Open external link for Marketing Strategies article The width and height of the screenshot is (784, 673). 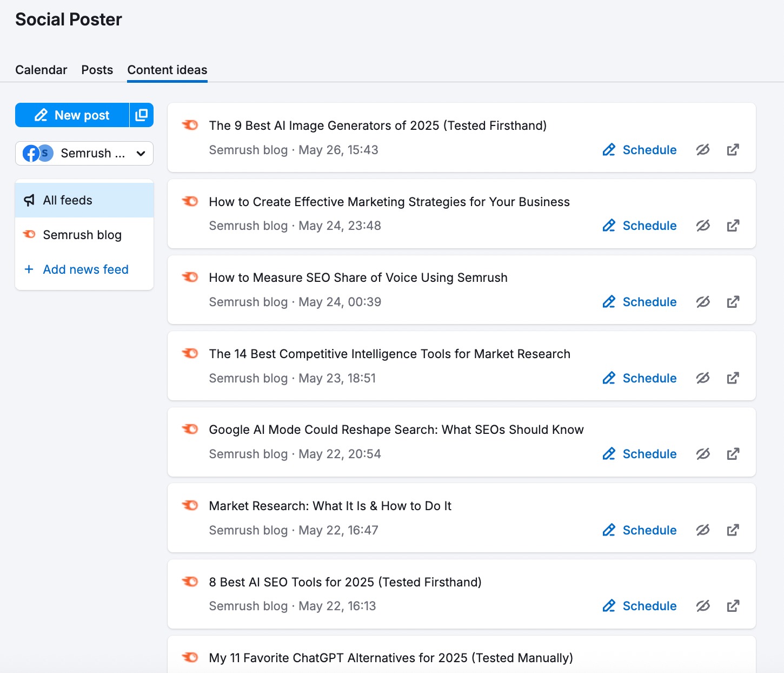(x=733, y=226)
